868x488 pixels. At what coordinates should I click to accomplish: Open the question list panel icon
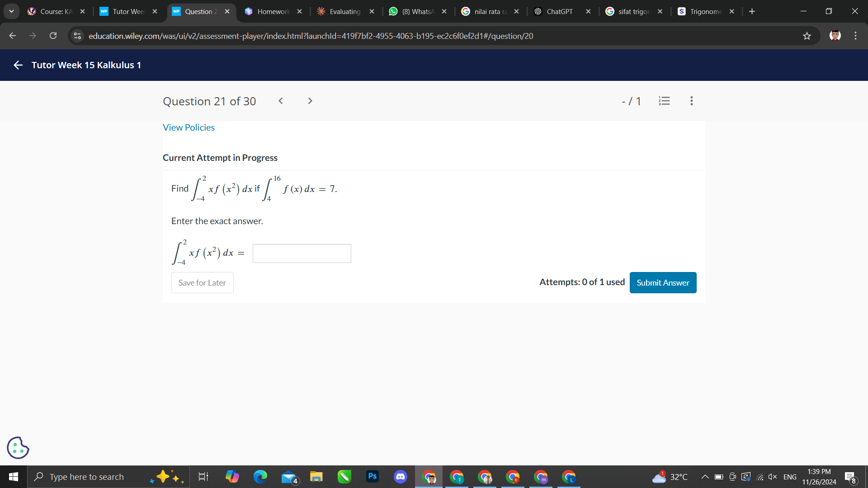[664, 100]
